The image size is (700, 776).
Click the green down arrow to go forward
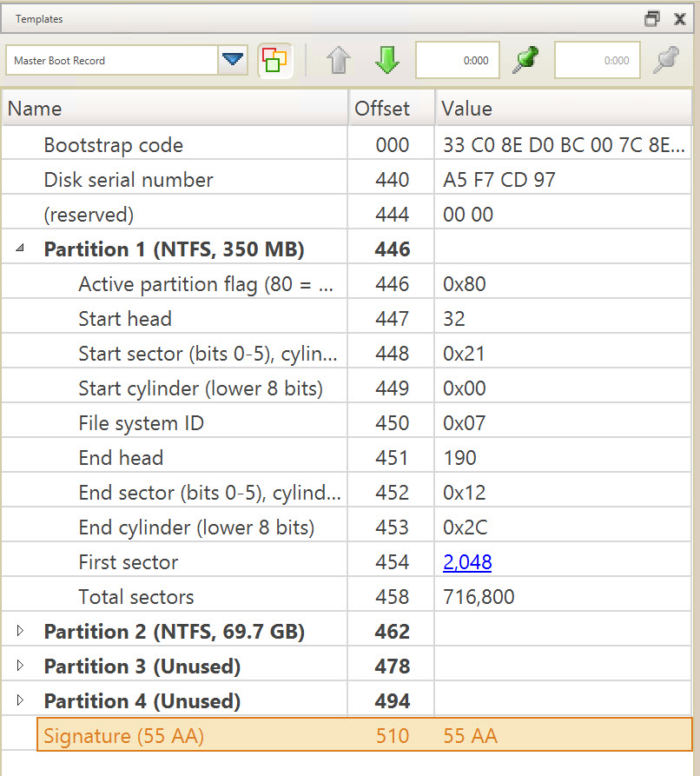(x=386, y=60)
